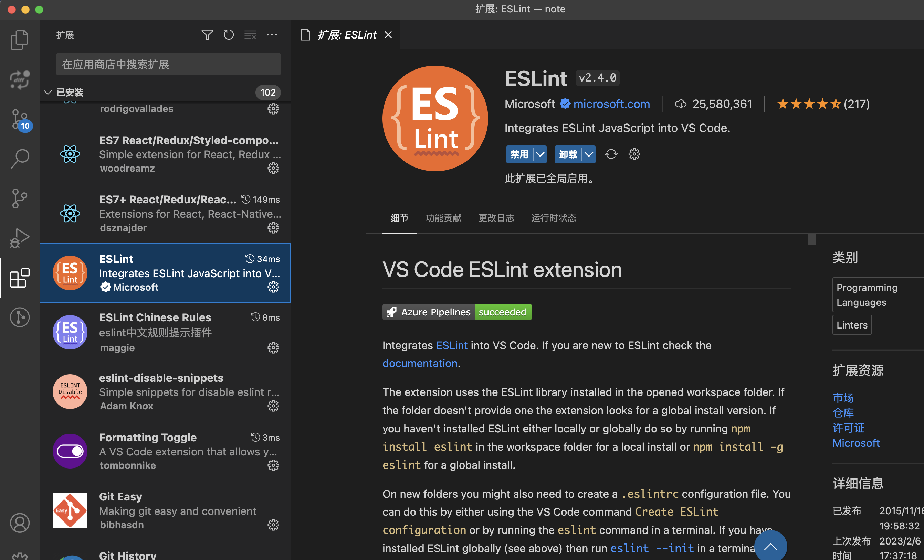Open manage gear for Formatting Toggle
The width and height of the screenshot is (924, 560).
click(x=273, y=465)
